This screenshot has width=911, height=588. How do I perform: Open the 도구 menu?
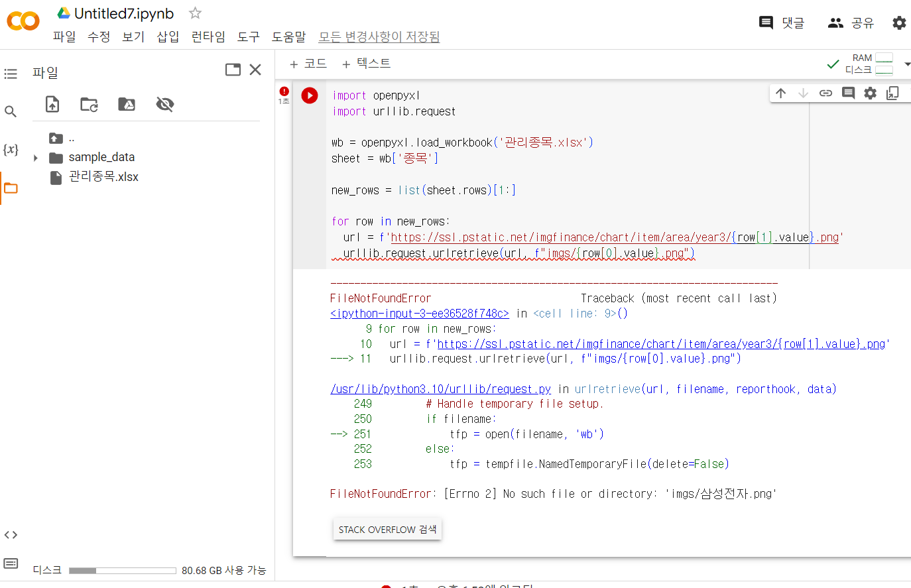(x=249, y=36)
